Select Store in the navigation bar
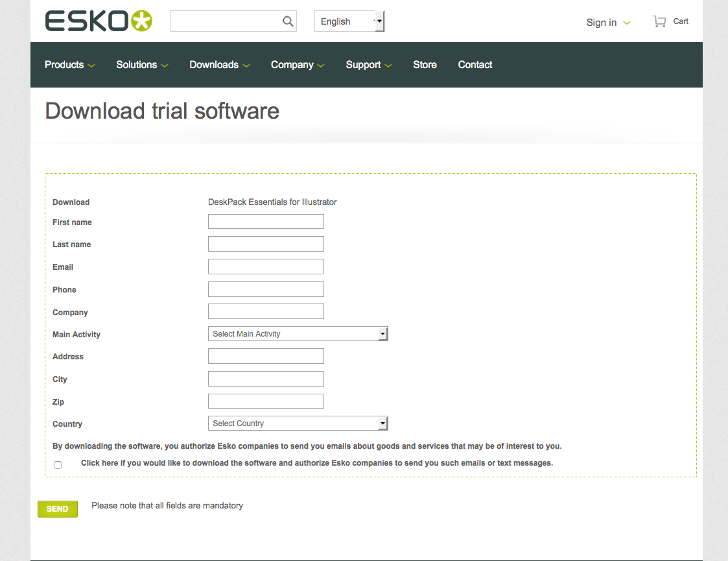728x561 pixels. (x=425, y=64)
